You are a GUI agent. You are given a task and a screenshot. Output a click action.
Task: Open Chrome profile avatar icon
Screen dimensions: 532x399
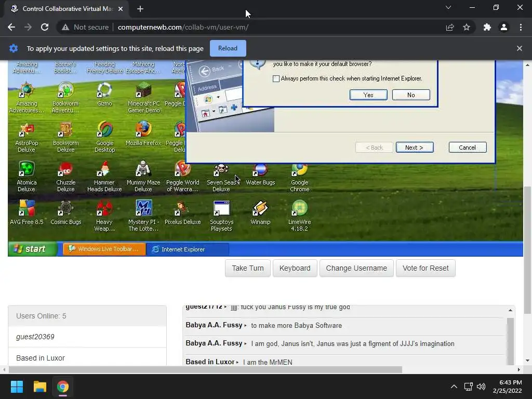[x=504, y=27]
